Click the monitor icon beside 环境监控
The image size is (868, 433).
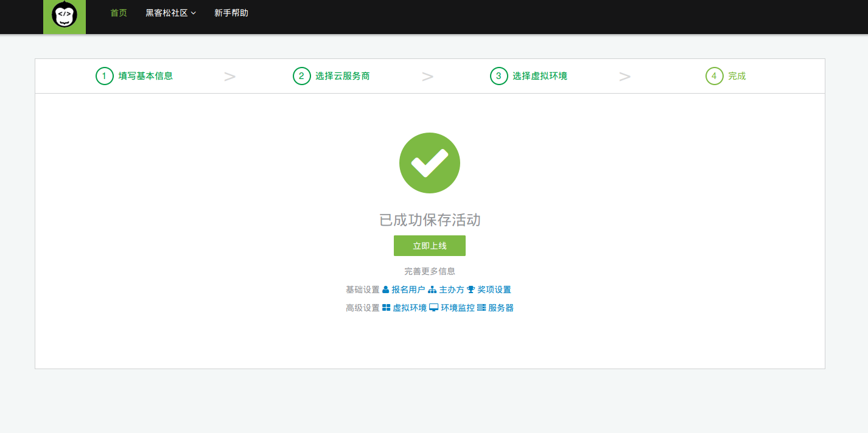coord(433,308)
